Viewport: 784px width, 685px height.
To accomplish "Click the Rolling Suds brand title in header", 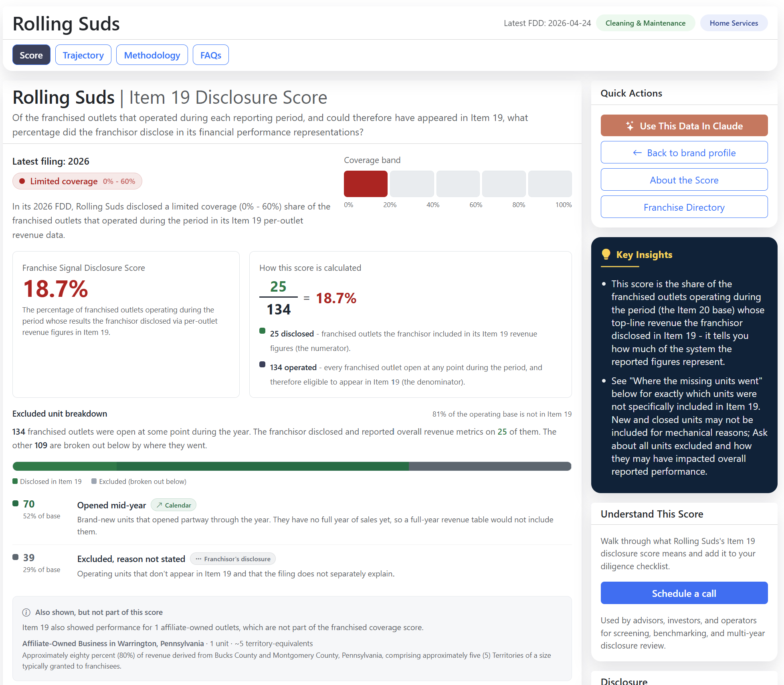I will (x=66, y=24).
